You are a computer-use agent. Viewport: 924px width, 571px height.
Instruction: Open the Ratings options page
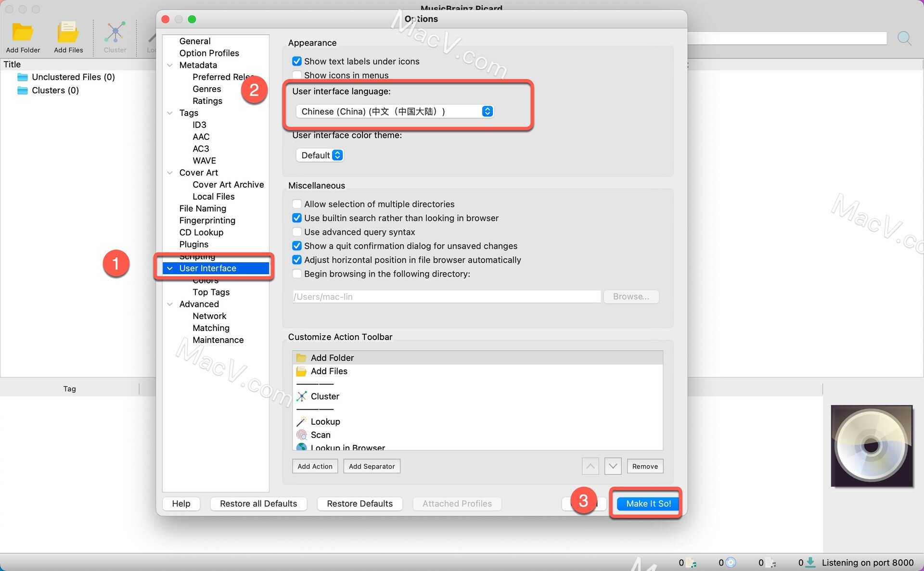pyautogui.click(x=207, y=101)
